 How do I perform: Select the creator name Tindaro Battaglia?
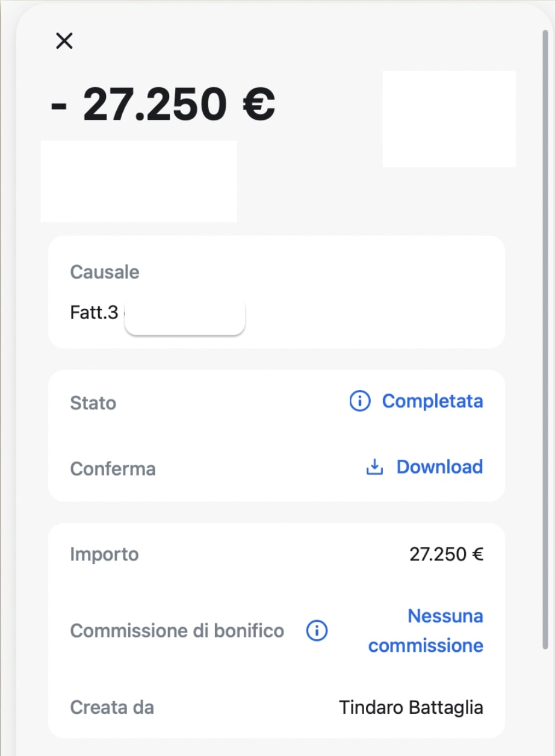(x=411, y=707)
